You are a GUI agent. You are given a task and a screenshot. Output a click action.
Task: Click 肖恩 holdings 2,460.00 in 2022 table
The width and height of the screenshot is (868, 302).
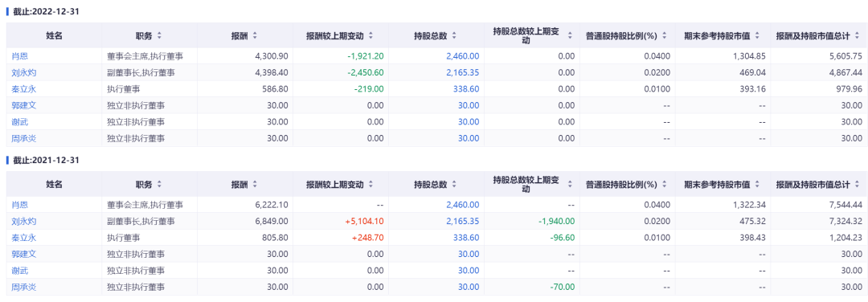(x=463, y=56)
